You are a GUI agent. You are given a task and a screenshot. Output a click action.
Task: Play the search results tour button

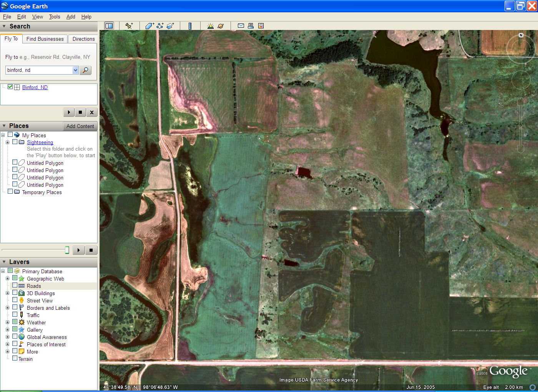(x=69, y=112)
